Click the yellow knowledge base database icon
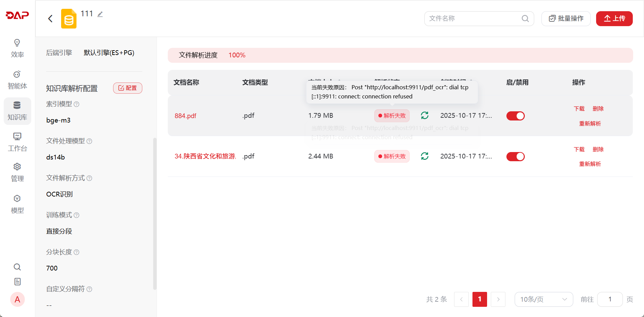The width and height of the screenshot is (644, 317). tap(69, 19)
